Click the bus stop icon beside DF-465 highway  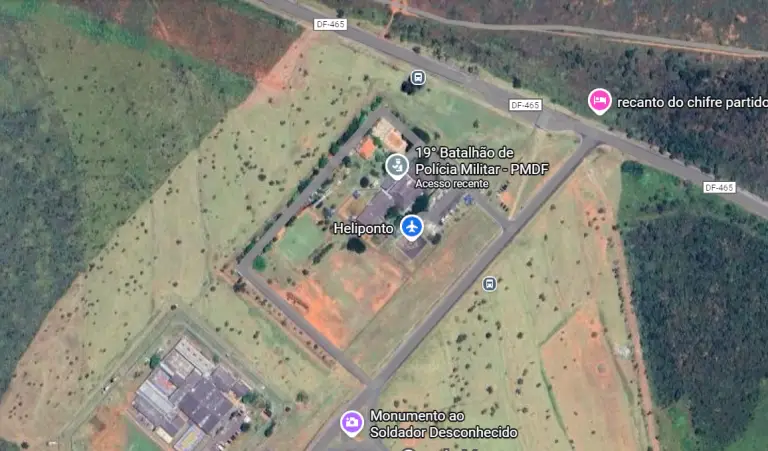coord(417,77)
